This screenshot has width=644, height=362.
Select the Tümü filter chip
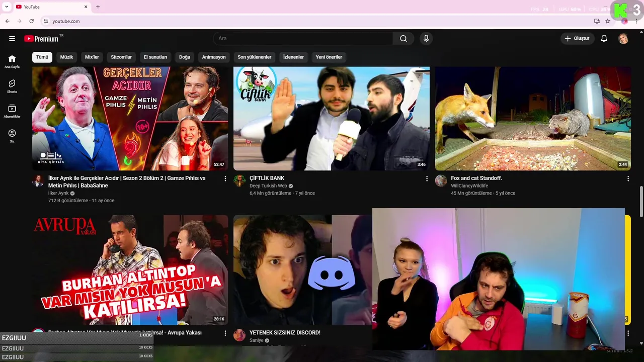pos(42,57)
